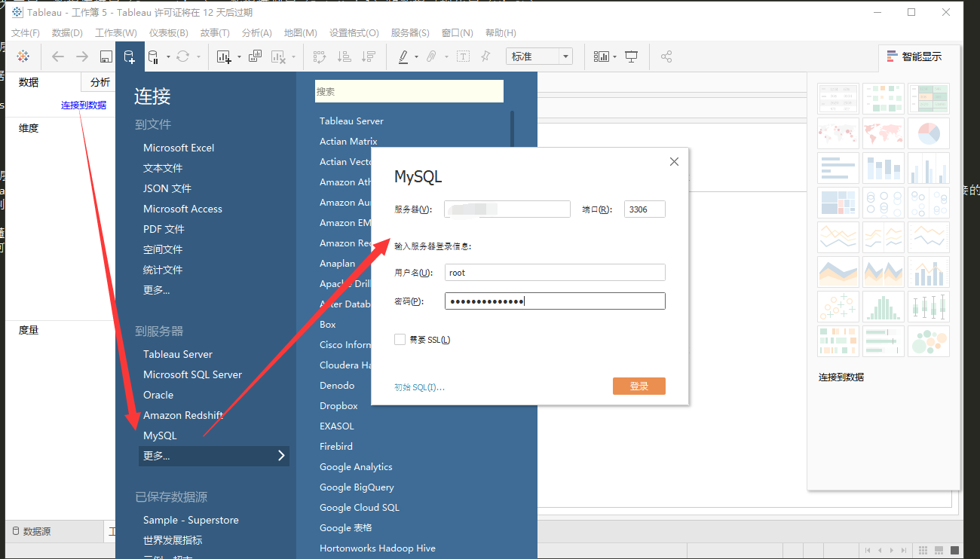Click the highlight pen icon

[403, 57]
